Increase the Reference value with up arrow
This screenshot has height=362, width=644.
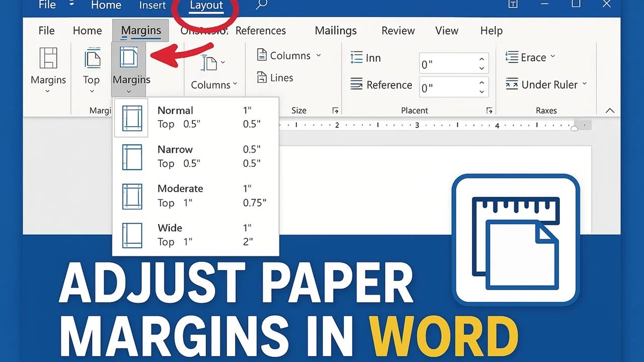pos(481,83)
